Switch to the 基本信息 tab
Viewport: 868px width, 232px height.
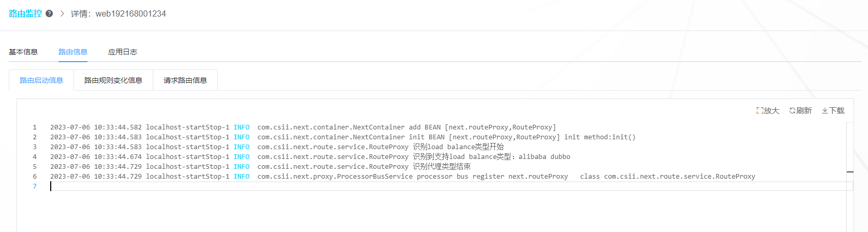click(23, 52)
